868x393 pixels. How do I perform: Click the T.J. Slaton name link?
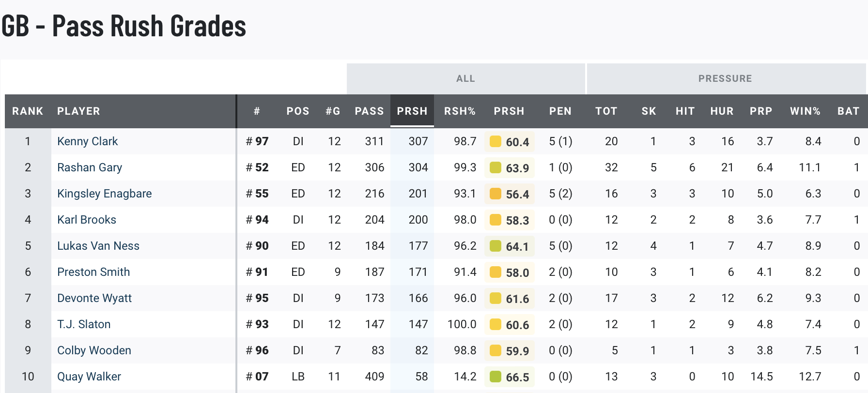point(84,324)
